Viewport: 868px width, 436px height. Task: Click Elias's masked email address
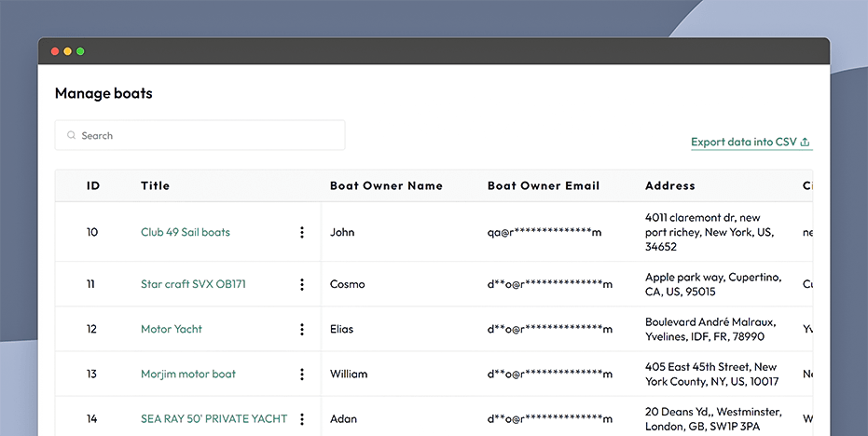pos(550,329)
